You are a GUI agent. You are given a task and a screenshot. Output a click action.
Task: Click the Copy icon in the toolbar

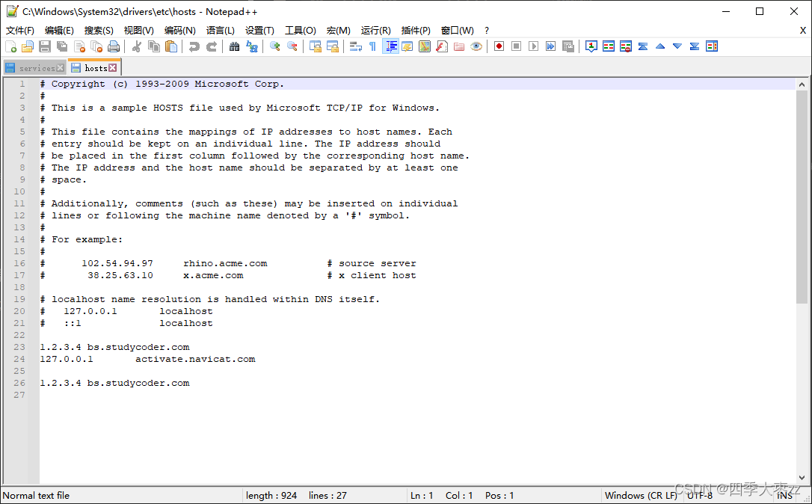coord(154,46)
